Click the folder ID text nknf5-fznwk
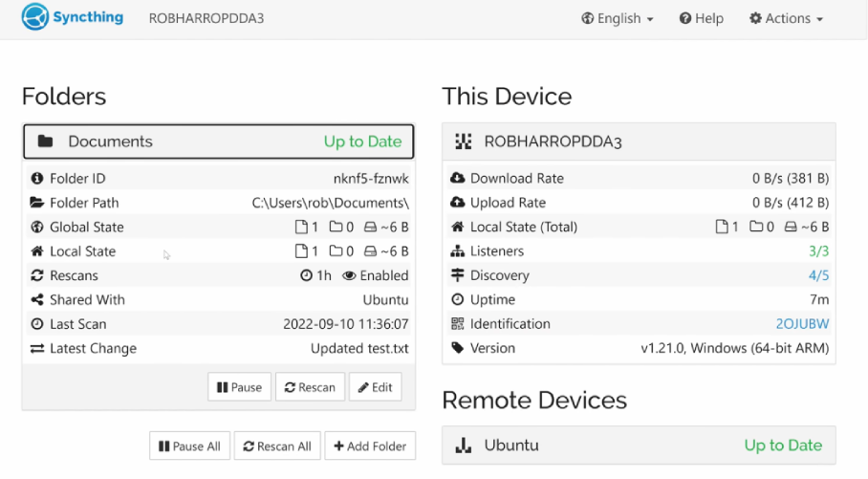Image resolution: width=868 pixels, height=479 pixels. click(371, 178)
